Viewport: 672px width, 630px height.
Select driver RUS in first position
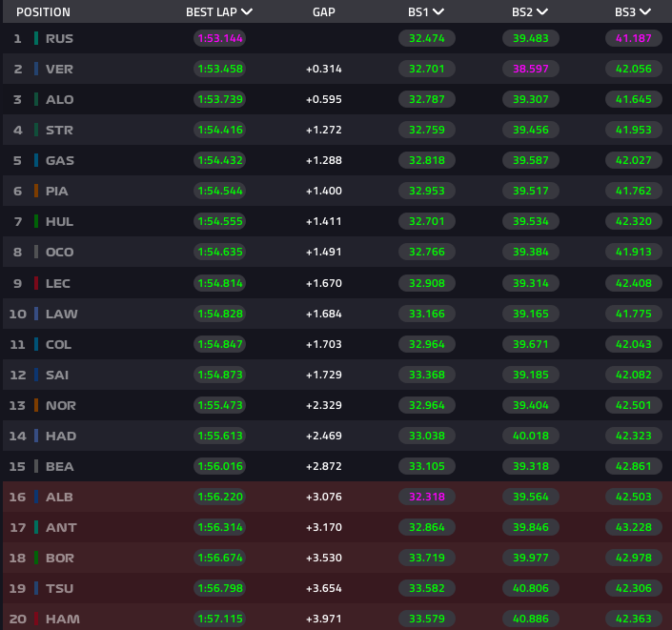(59, 39)
